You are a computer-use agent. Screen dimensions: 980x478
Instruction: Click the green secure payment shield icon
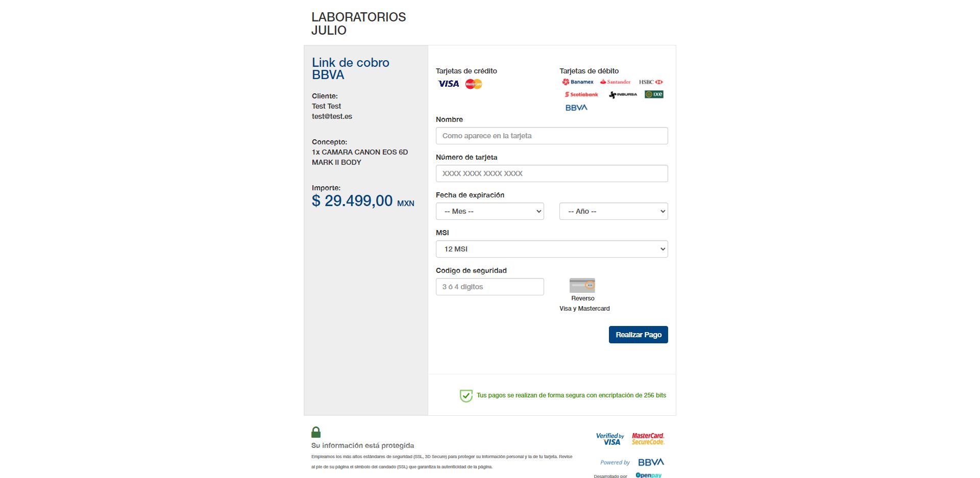[x=466, y=395]
